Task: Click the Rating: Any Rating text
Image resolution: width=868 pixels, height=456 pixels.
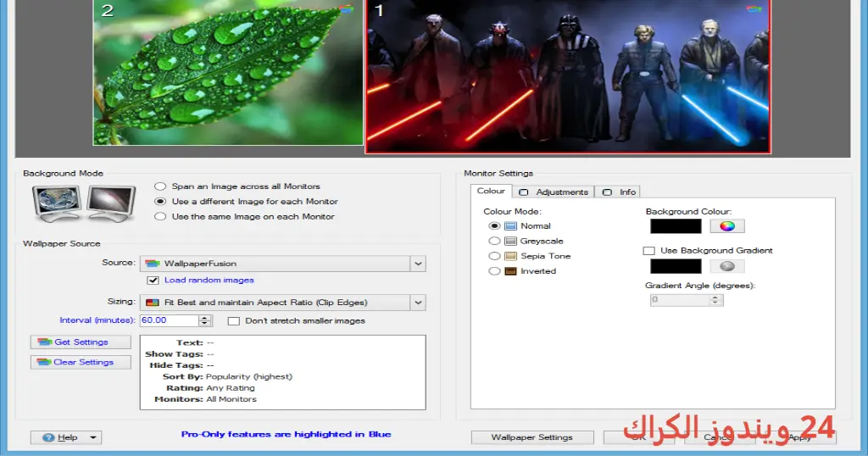Action: click(x=210, y=388)
